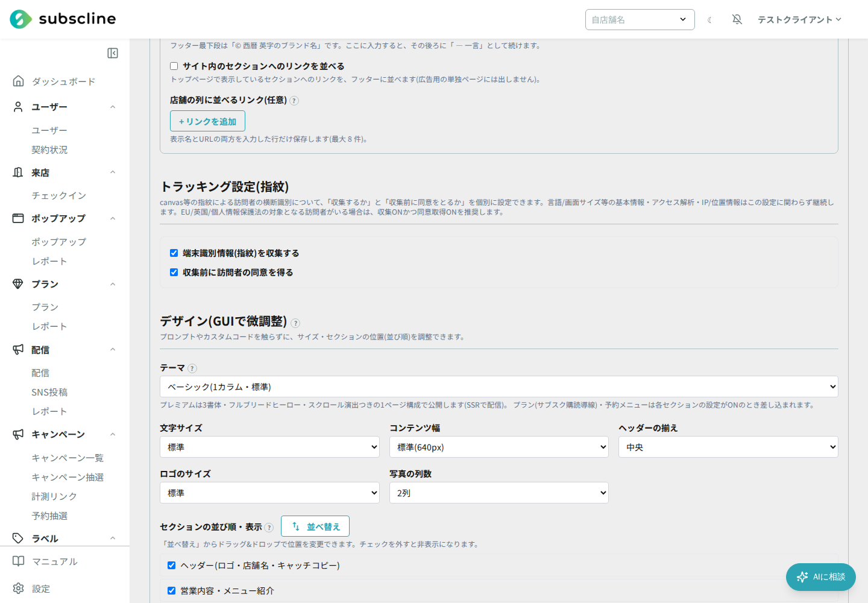Open the 写真の列数 dropdown

pyautogui.click(x=499, y=493)
